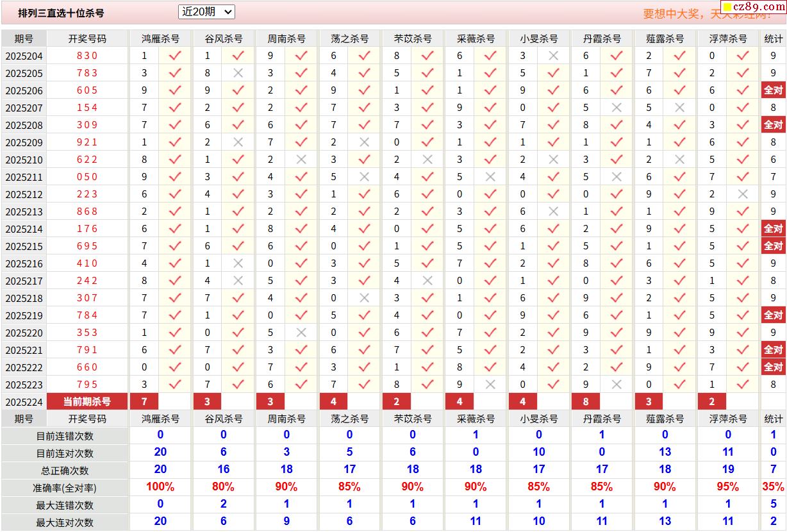787x532 pixels.
Task: Click the cross mark for 谷风杀号 in 2025205
Action: (238, 73)
